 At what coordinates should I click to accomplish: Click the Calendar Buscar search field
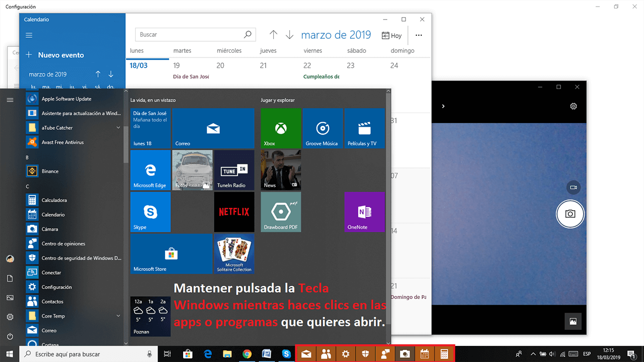(x=195, y=35)
